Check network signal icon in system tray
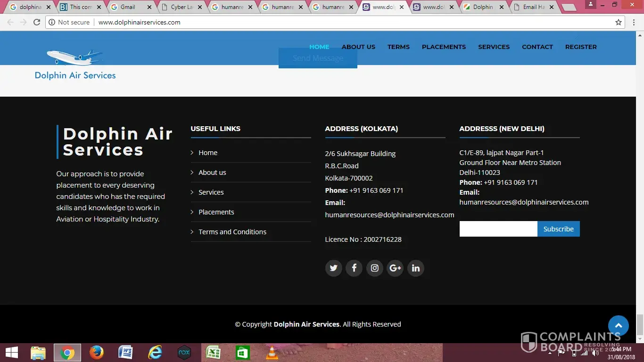The width and height of the screenshot is (644, 362). (x=585, y=353)
